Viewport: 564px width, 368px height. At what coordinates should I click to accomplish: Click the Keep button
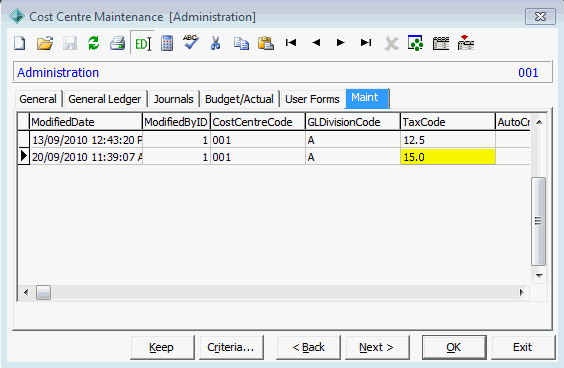click(162, 347)
